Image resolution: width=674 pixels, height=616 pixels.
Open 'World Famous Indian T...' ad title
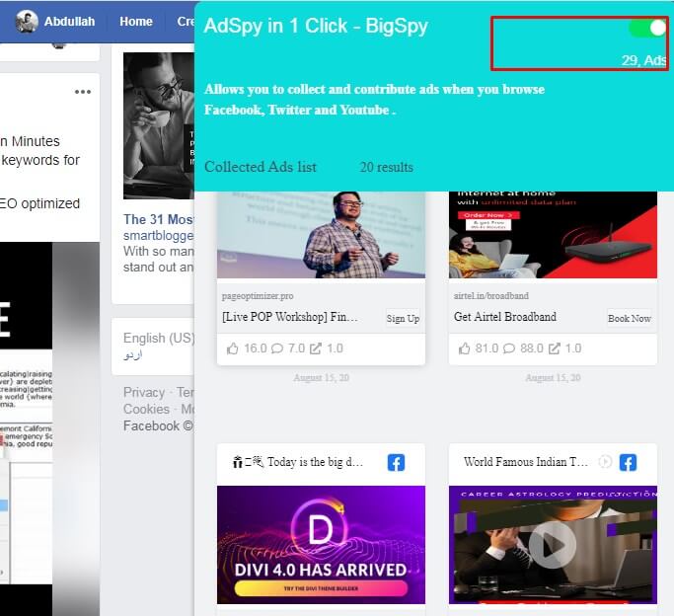[525, 462]
